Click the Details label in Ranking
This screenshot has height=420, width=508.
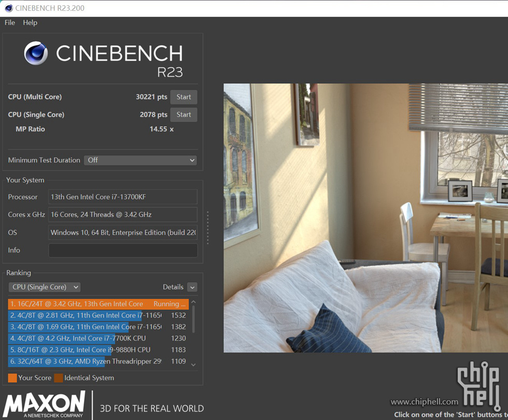(x=173, y=287)
